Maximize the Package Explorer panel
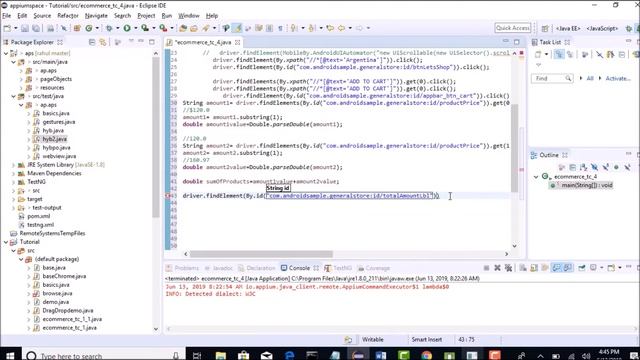640x360 pixels. pos(152,42)
